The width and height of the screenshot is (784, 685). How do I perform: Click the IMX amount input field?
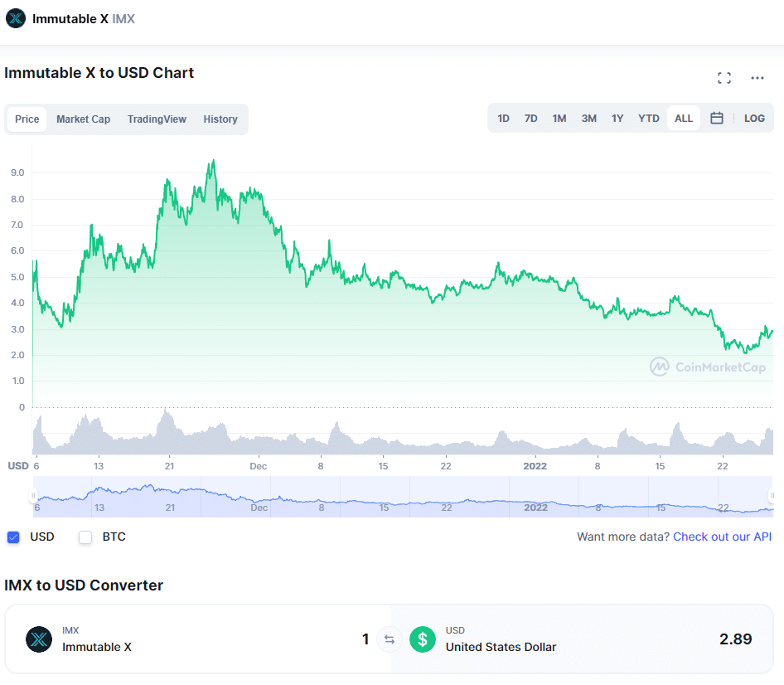(332, 639)
